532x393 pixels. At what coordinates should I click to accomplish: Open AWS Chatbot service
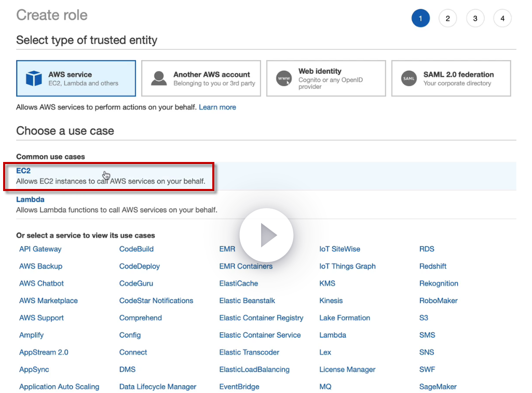click(42, 283)
